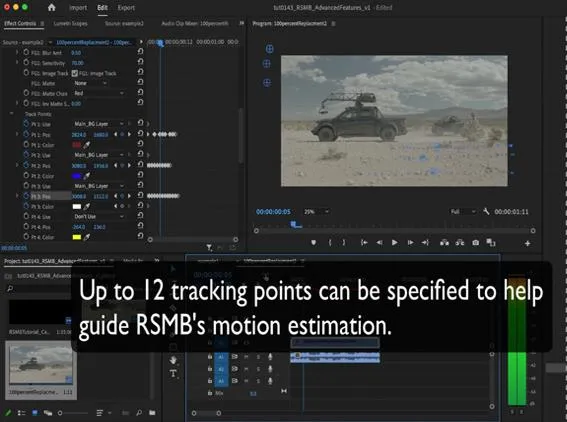Go to In point
567x422 pixels.
364,243
